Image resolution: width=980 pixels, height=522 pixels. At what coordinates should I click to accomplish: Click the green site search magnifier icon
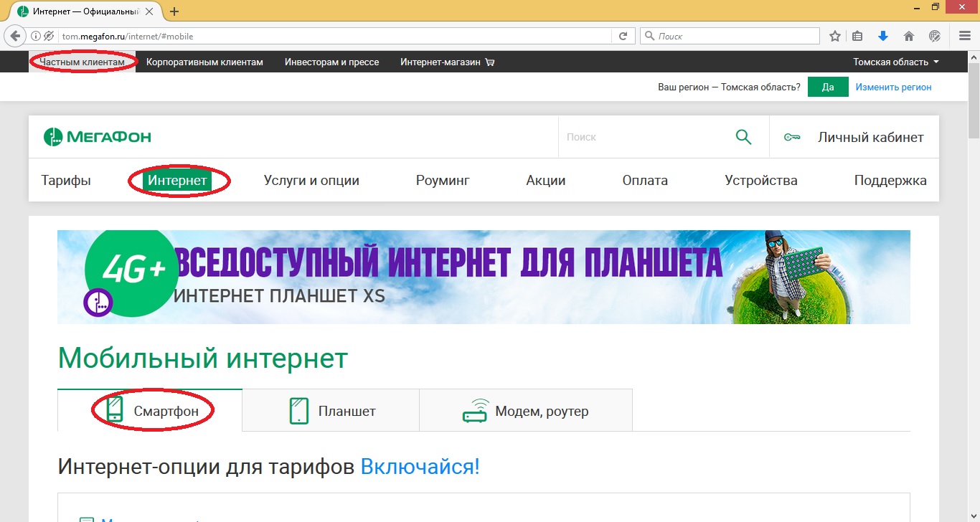click(743, 136)
